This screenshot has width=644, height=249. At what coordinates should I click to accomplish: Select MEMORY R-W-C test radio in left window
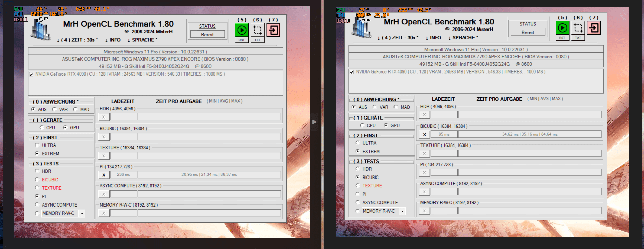pyautogui.click(x=37, y=213)
